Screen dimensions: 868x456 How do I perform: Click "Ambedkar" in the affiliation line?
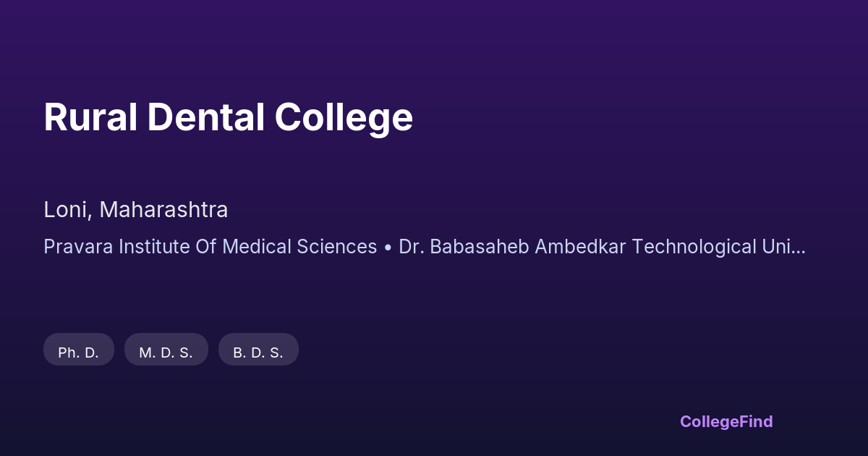tap(582, 247)
